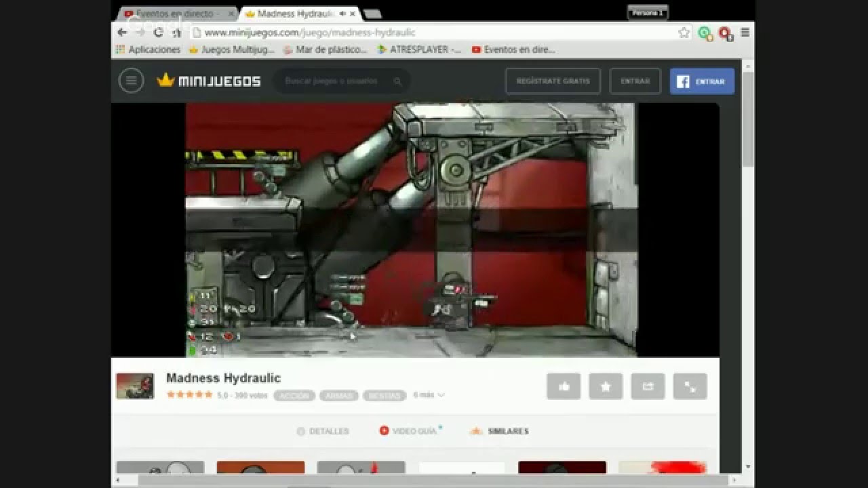This screenshot has width=868, height=488.
Task: Open the Persona 1 profile button
Action: click(x=648, y=13)
